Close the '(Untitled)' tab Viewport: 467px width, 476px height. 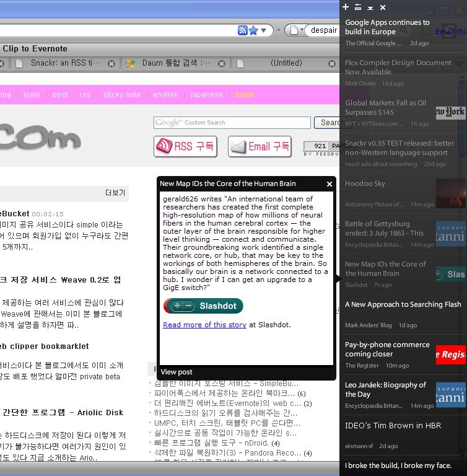pyautogui.click(x=332, y=63)
